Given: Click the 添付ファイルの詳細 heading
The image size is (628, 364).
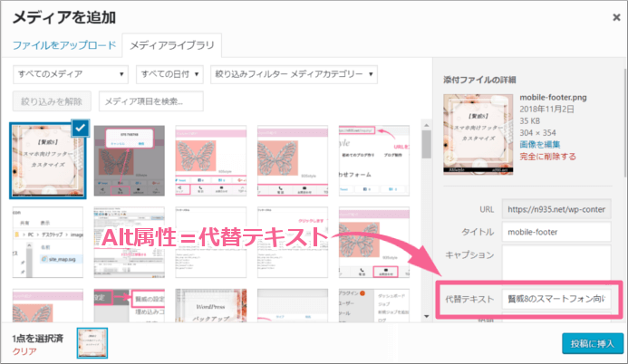Looking at the screenshot, I should (479, 80).
